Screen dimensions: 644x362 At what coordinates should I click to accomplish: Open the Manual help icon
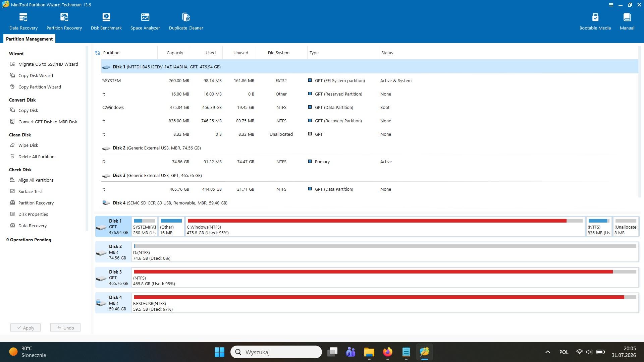627,21
